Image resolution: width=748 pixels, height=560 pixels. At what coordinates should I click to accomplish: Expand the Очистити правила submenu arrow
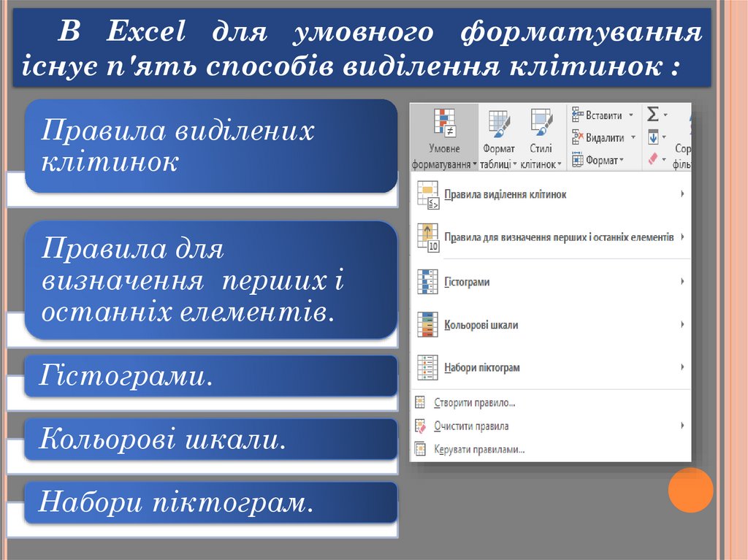pos(683,425)
